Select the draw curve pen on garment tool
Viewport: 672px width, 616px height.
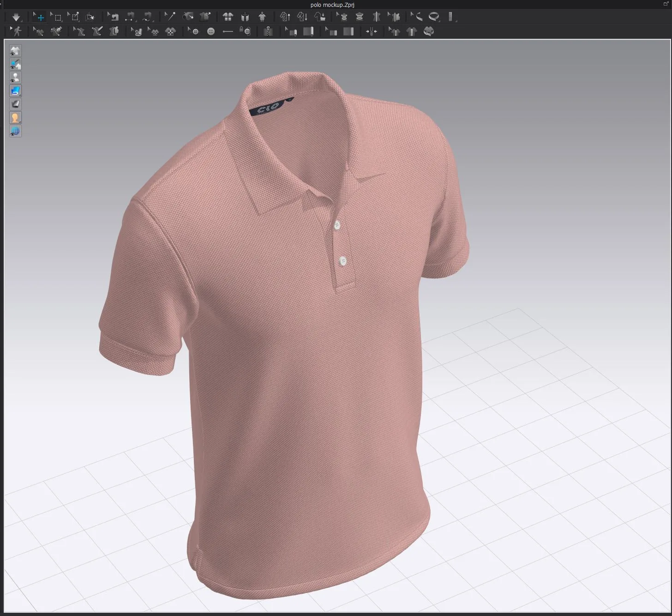[x=56, y=31]
